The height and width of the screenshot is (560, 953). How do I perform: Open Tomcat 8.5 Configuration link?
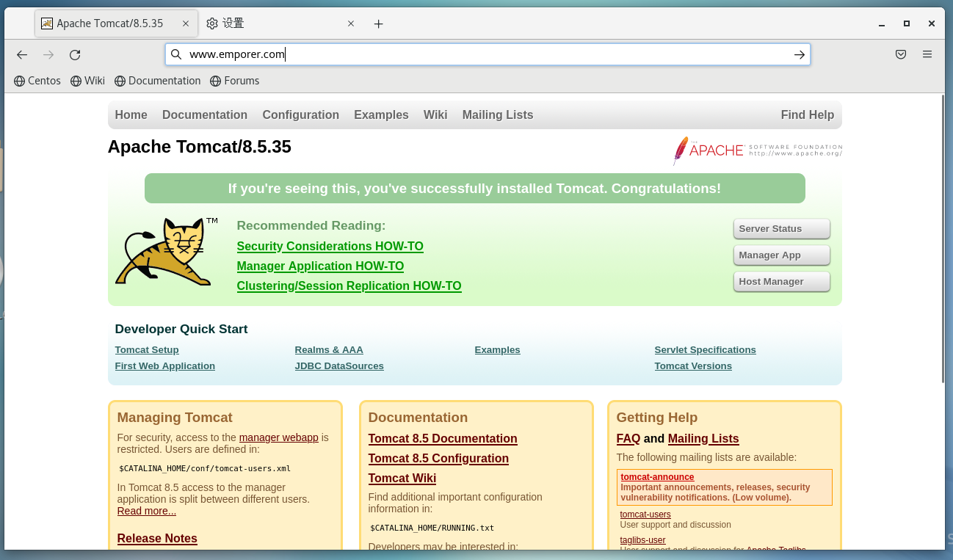pos(438,459)
